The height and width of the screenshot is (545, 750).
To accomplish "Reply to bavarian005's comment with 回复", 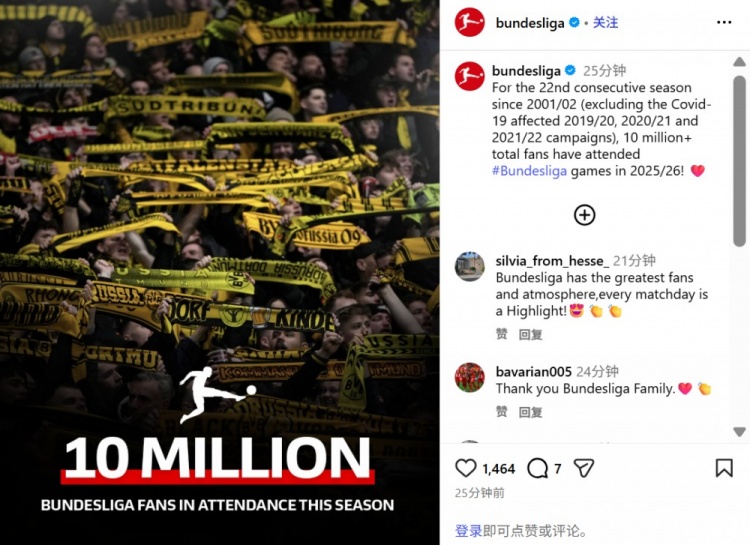I will pos(530,412).
